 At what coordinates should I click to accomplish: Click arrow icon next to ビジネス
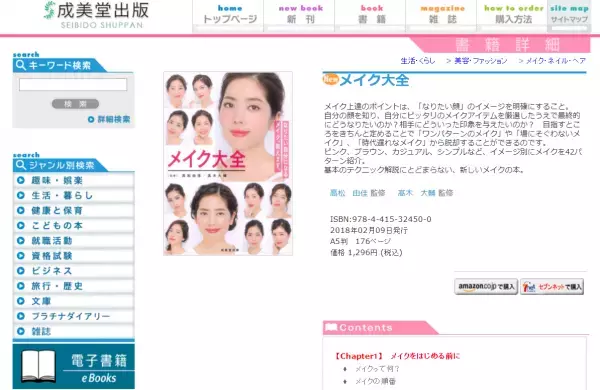pos(21,271)
